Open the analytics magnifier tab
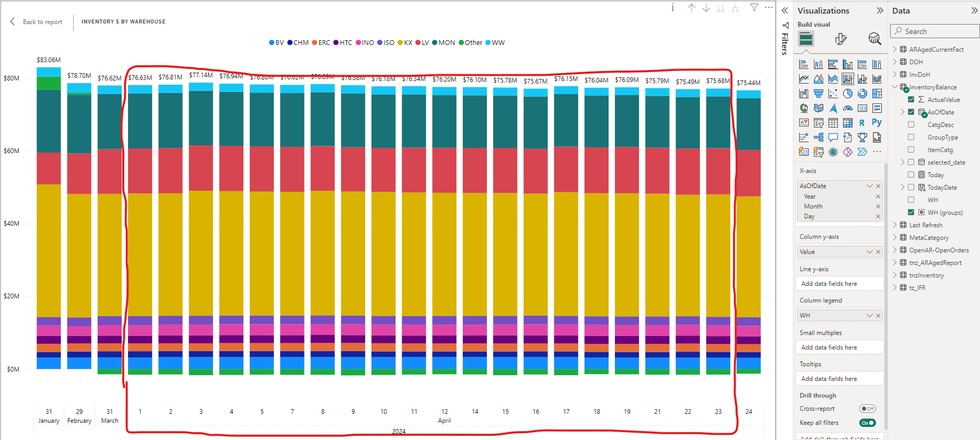Screen dimensions: 980x440 point(874,39)
